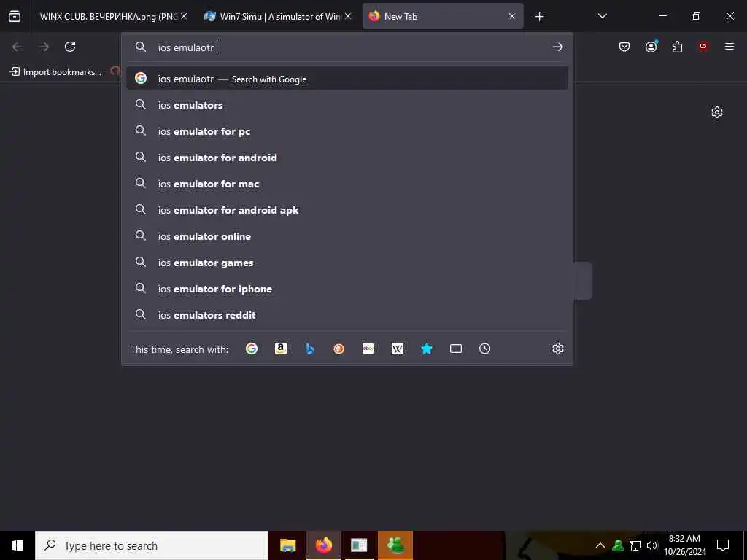This screenshot has width=747, height=560.
Task: Open the uBlock Origin extension icon
Action: tap(703, 47)
